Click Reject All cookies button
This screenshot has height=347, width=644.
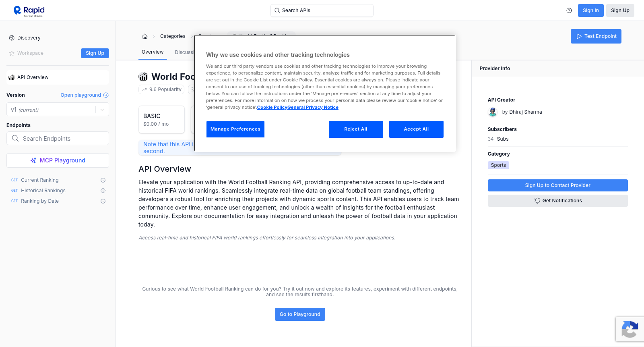point(356,129)
